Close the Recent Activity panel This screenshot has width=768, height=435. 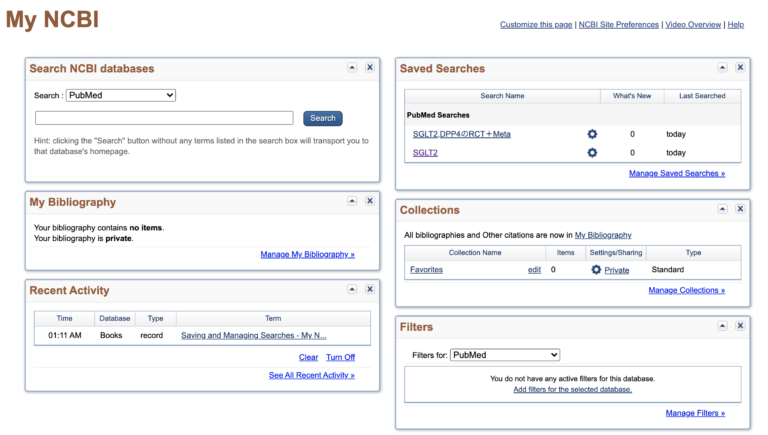370,290
